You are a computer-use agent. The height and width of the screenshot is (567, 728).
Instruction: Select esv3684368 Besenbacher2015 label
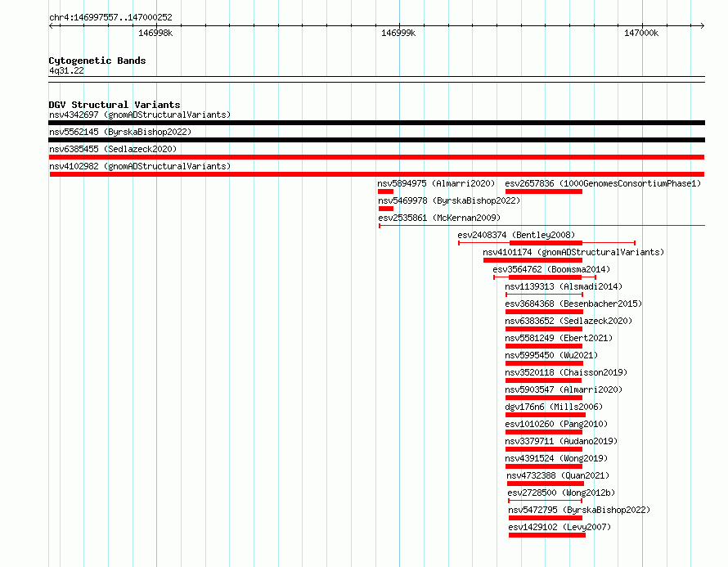click(x=573, y=304)
